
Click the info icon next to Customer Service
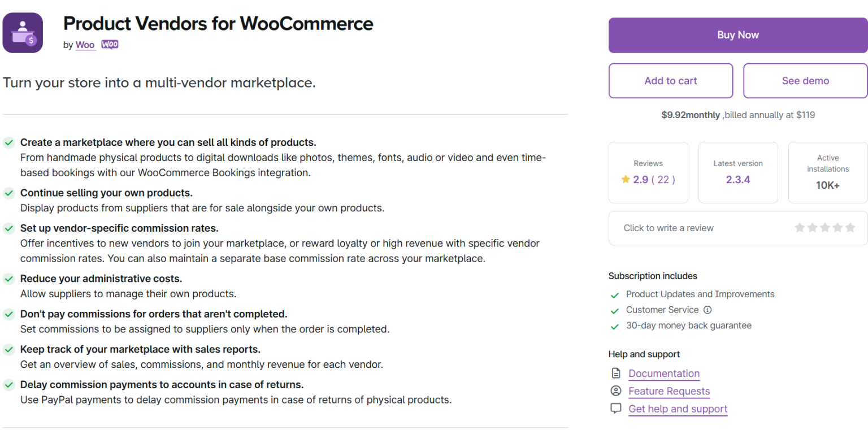(x=708, y=310)
